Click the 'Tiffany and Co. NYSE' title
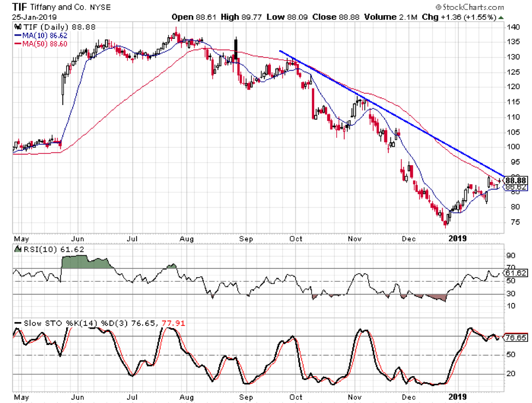532x403 pixels. coord(70,7)
